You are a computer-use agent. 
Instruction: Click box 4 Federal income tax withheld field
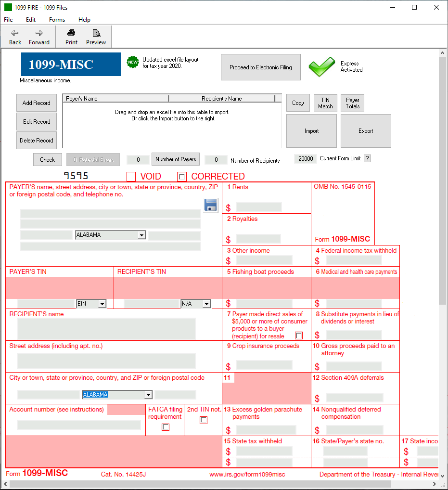coord(354,260)
